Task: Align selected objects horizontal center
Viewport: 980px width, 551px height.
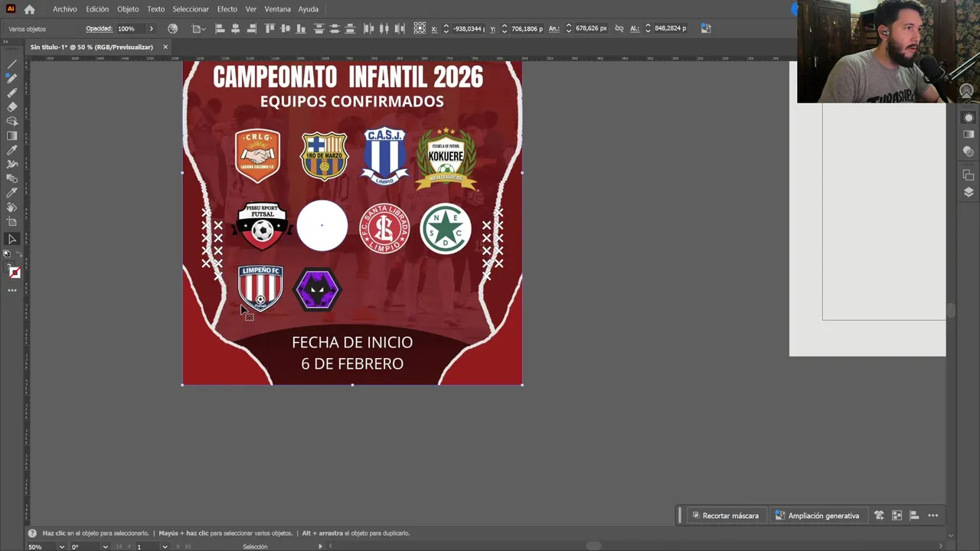Action: tap(235, 28)
